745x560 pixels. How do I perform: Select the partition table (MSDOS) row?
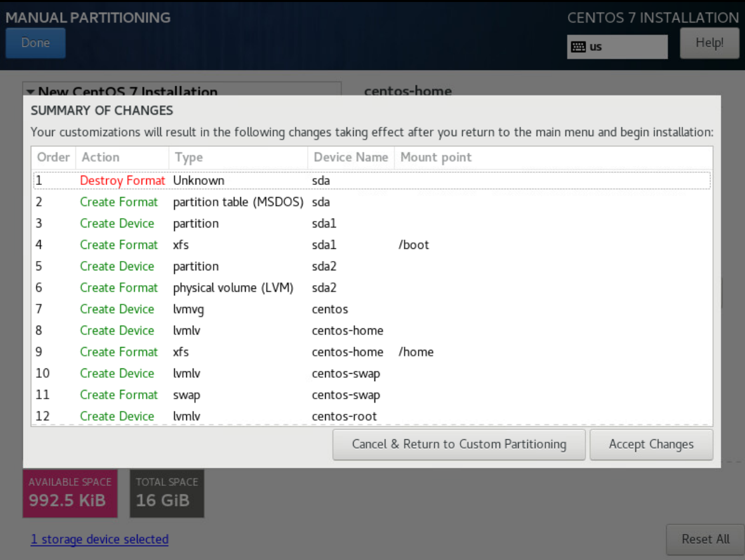(x=372, y=202)
